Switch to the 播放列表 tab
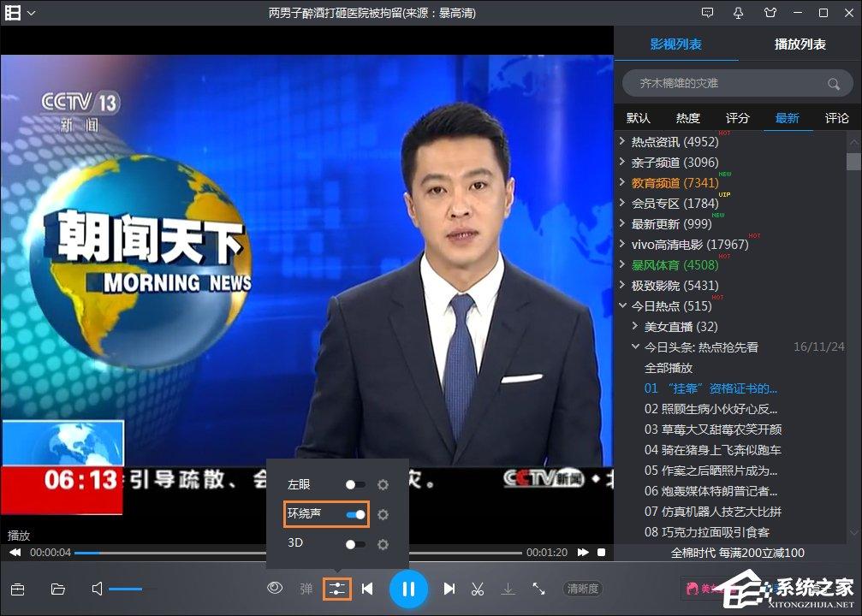 point(800,44)
